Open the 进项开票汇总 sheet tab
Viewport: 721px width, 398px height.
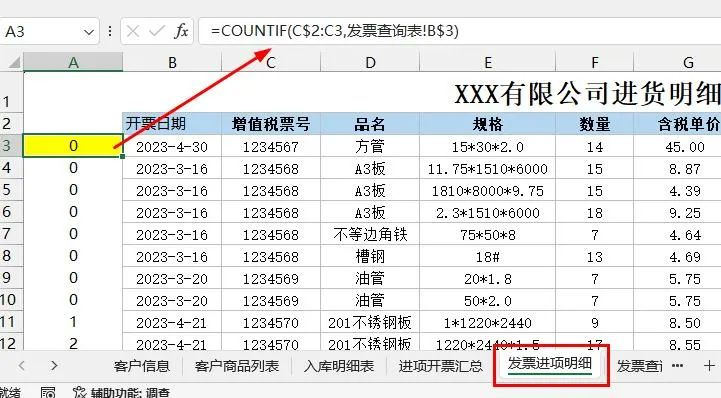pos(441,366)
